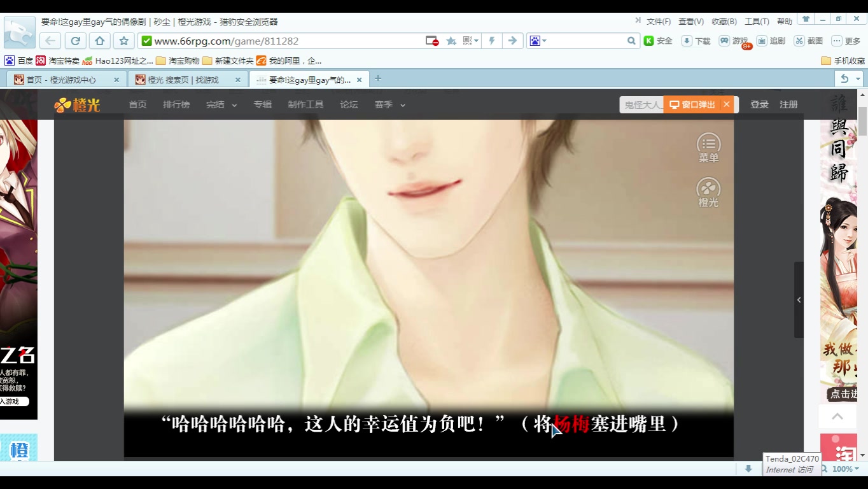Open the 淘宝购物 bookmark folder

[x=178, y=61]
